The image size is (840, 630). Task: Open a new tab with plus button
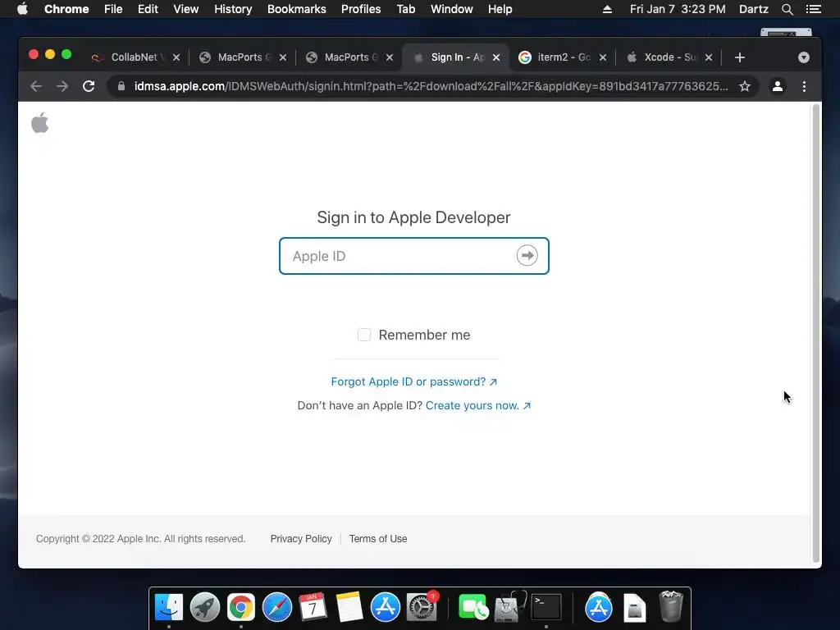(740, 57)
